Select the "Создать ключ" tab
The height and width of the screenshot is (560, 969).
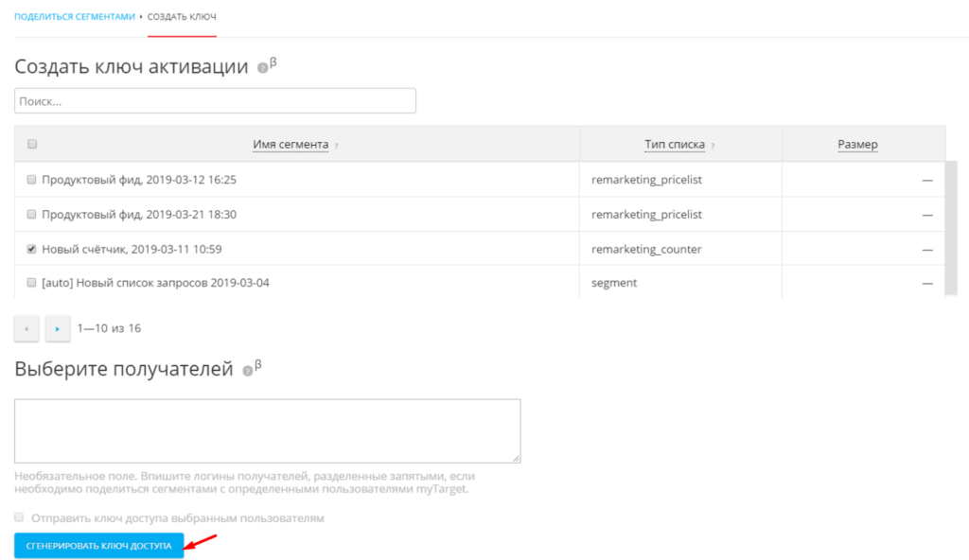pyautogui.click(x=182, y=17)
